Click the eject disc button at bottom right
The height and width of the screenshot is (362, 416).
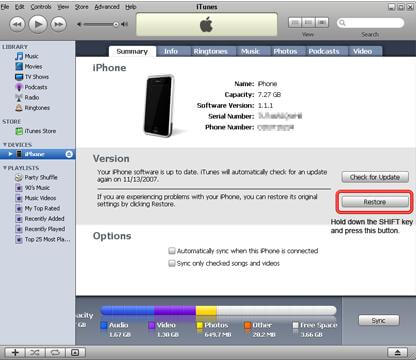(x=398, y=352)
